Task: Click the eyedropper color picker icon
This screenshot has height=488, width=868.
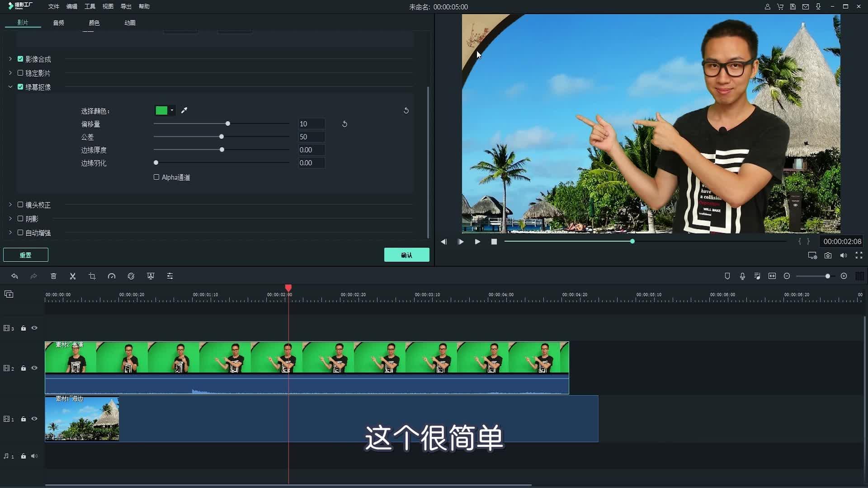Action: tap(184, 110)
